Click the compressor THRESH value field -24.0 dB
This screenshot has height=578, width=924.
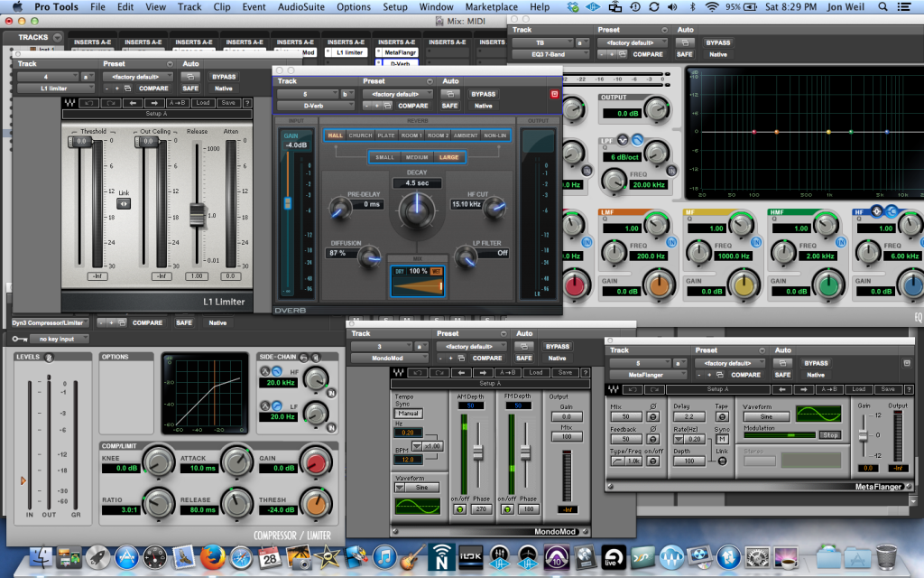[277, 509]
